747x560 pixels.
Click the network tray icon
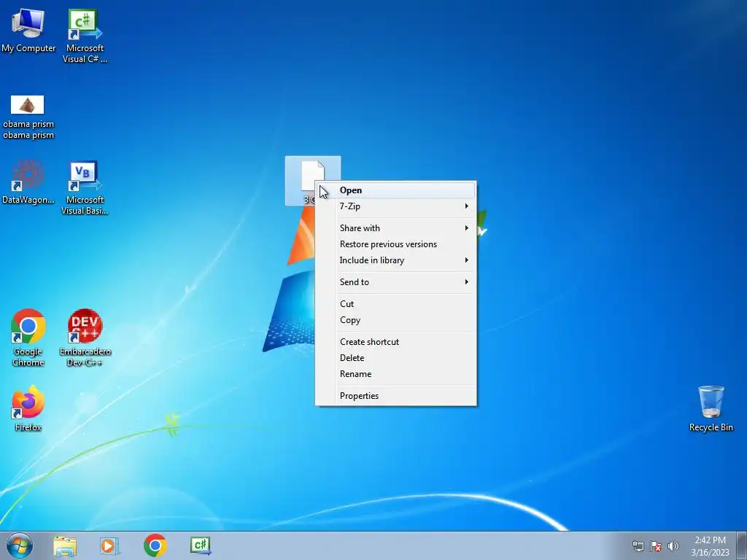point(638,546)
